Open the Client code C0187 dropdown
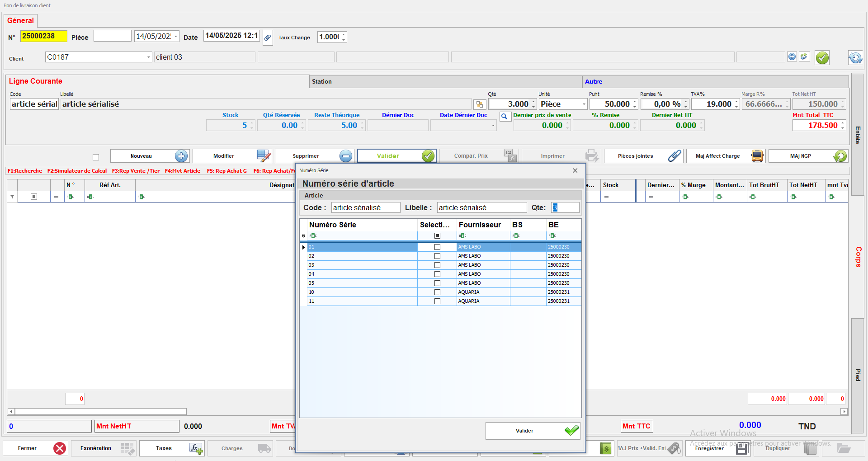Viewport: 868px width, 461px height. coord(148,57)
